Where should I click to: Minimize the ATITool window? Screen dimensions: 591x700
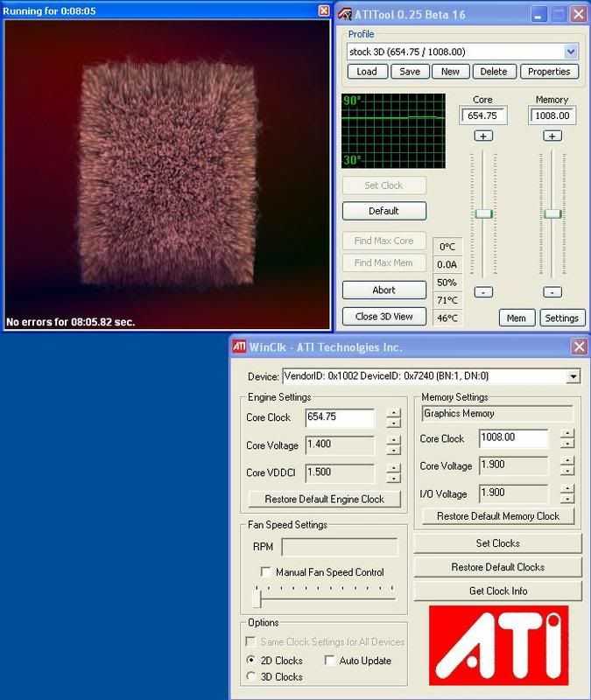538,15
